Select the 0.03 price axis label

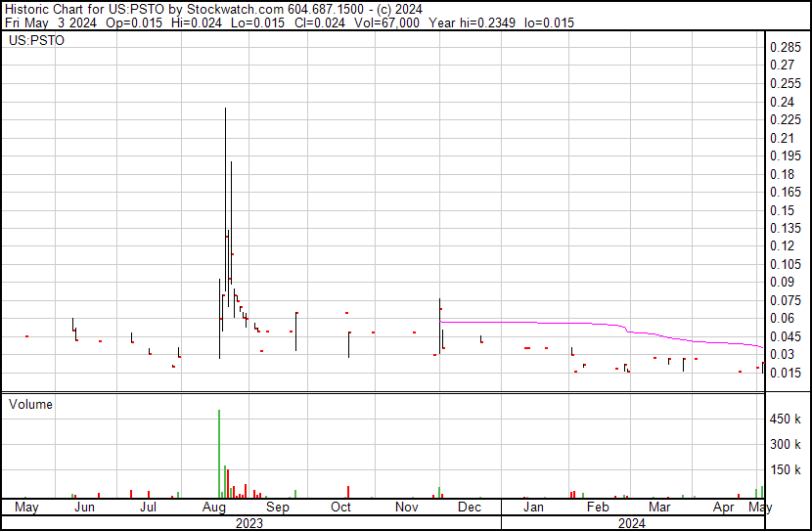(x=782, y=354)
